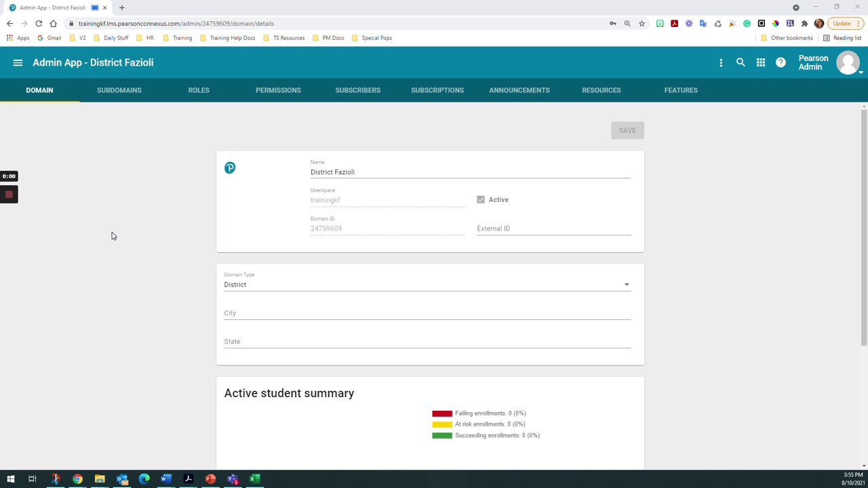
Task: Open the Other bookmarks folder
Action: [787, 38]
